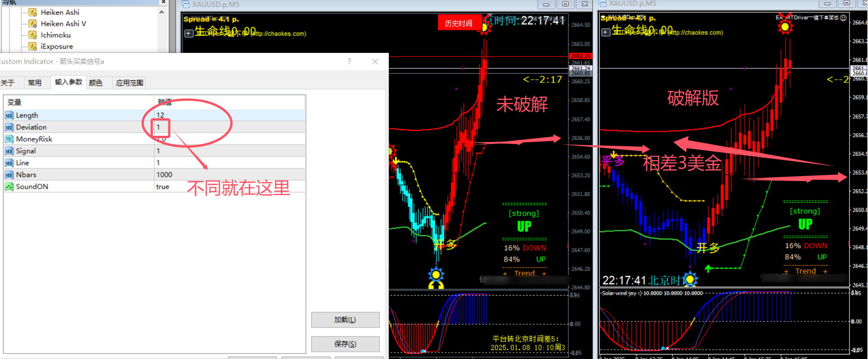Open the 常用 tab

pyautogui.click(x=34, y=83)
